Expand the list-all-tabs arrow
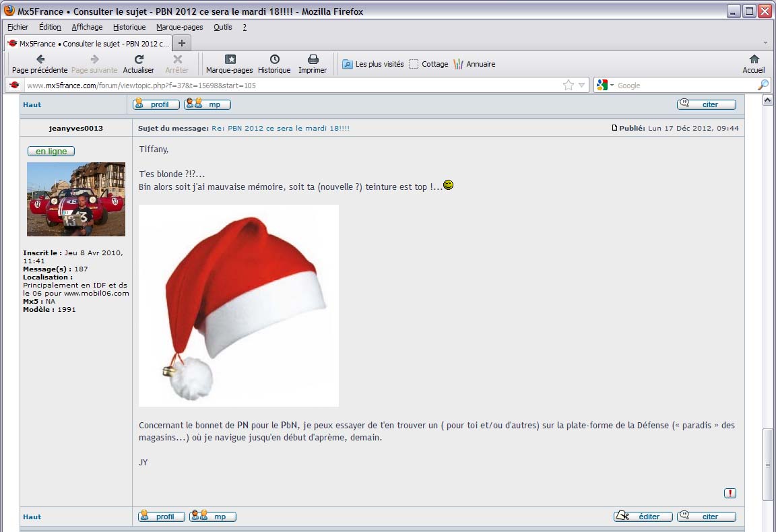This screenshot has width=776, height=532. click(x=766, y=43)
